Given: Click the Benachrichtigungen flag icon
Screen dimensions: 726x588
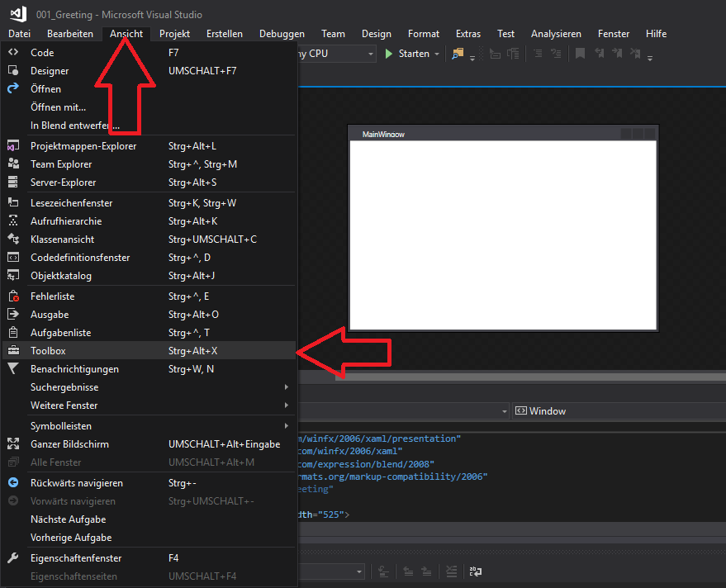Looking at the screenshot, I should [x=13, y=368].
